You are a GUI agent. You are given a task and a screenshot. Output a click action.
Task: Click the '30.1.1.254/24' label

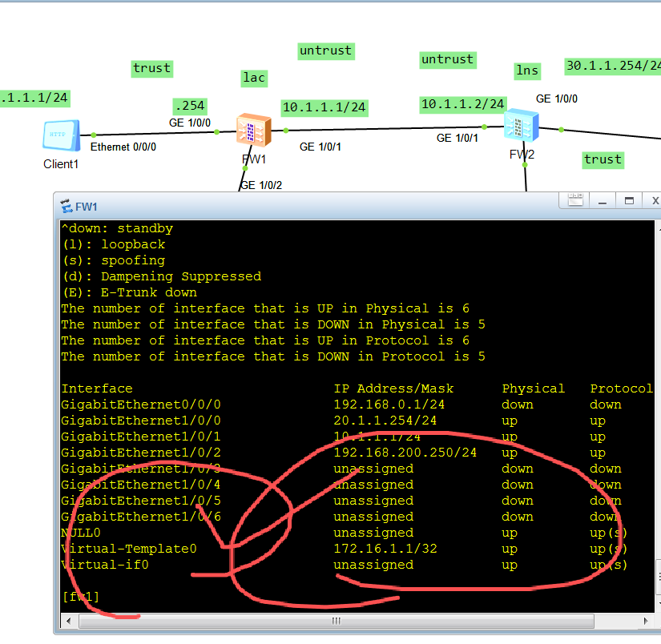click(x=612, y=66)
